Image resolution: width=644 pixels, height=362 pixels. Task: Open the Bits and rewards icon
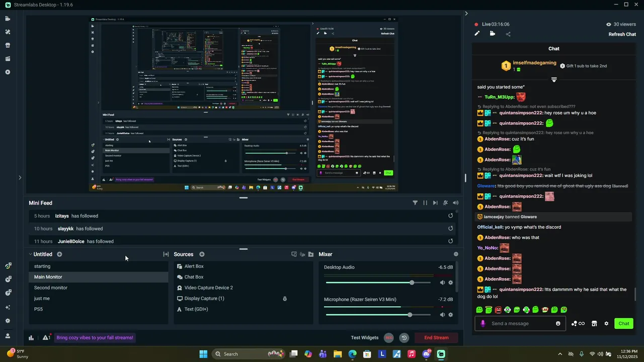point(578,323)
